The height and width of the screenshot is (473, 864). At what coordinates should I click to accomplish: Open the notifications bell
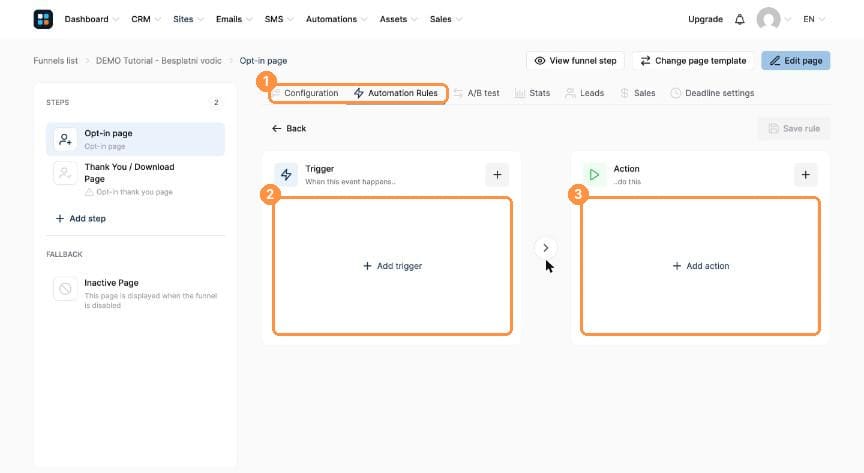[x=739, y=19]
